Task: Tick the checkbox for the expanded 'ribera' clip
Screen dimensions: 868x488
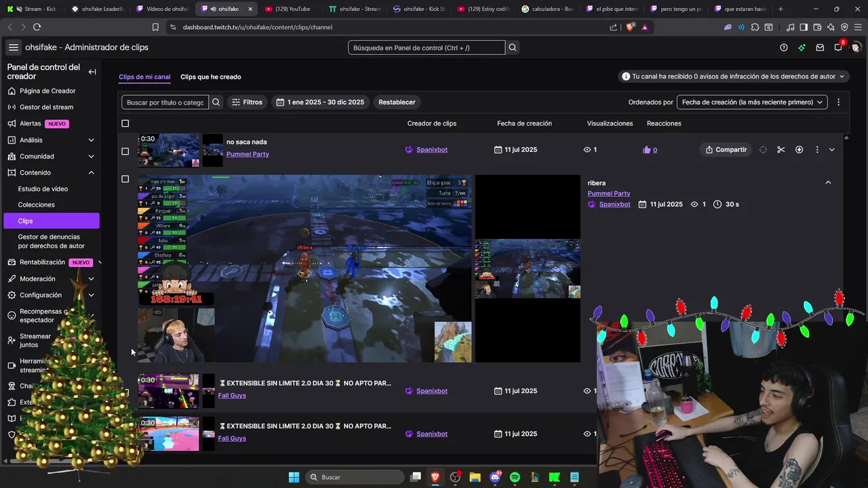Action: point(125,179)
